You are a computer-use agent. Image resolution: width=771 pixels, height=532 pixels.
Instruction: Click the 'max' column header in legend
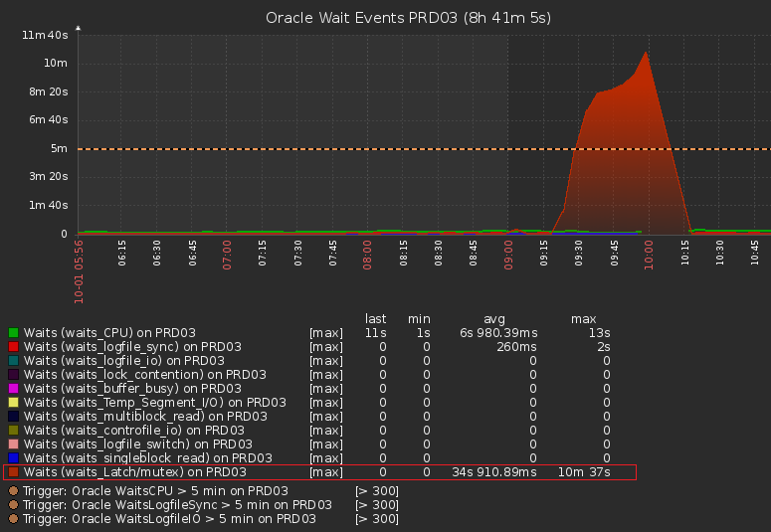(584, 319)
